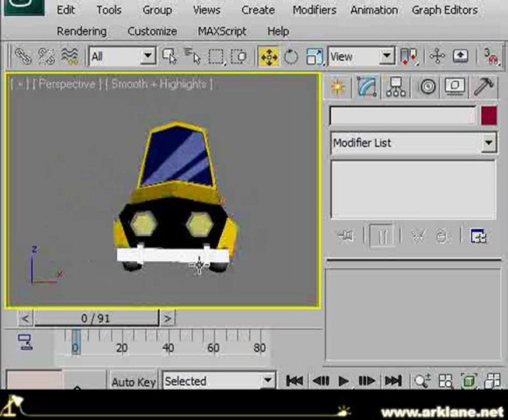Click frame 40 on the track bar
This screenshot has height=420, width=508.
click(x=168, y=348)
